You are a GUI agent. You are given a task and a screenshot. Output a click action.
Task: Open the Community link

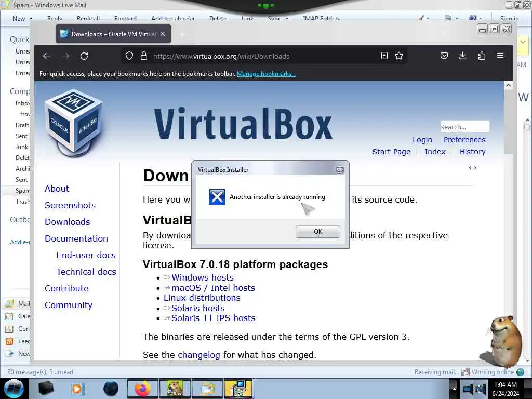click(x=68, y=305)
